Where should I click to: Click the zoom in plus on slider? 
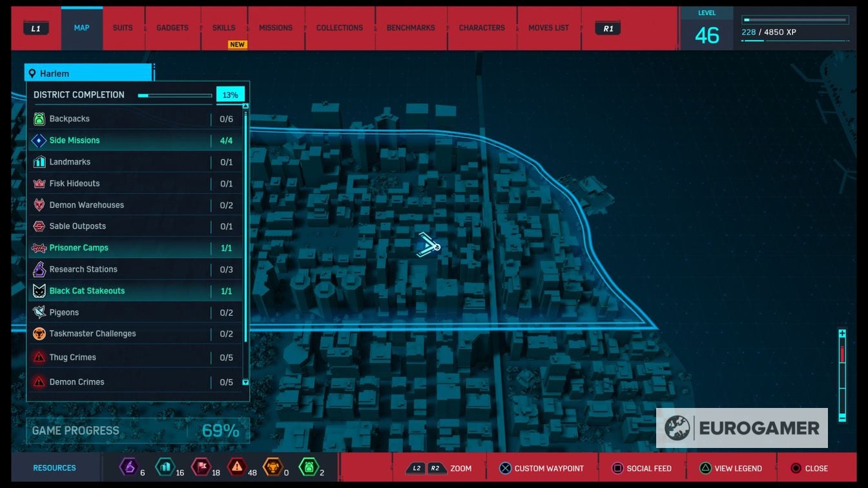point(842,334)
